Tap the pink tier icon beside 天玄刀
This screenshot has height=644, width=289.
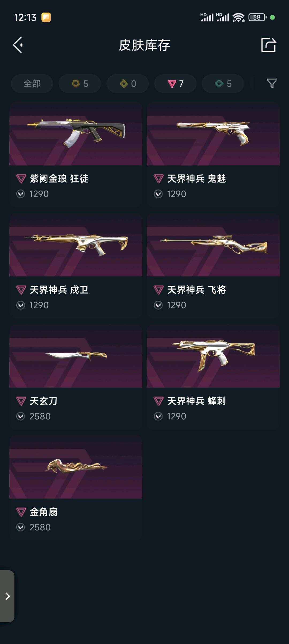(21, 401)
